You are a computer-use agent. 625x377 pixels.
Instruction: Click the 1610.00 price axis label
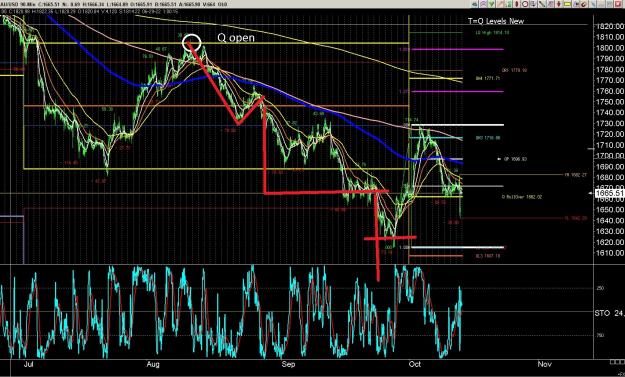click(611, 253)
